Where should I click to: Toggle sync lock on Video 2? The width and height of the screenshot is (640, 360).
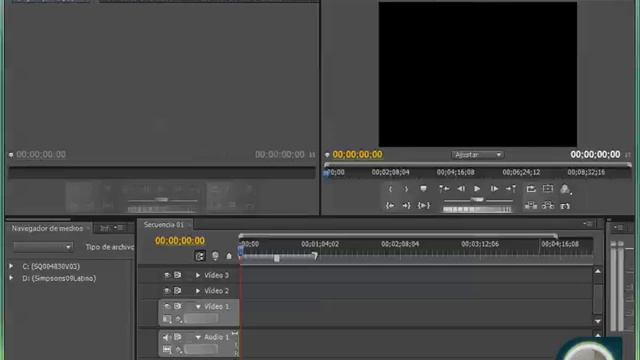[178, 291]
